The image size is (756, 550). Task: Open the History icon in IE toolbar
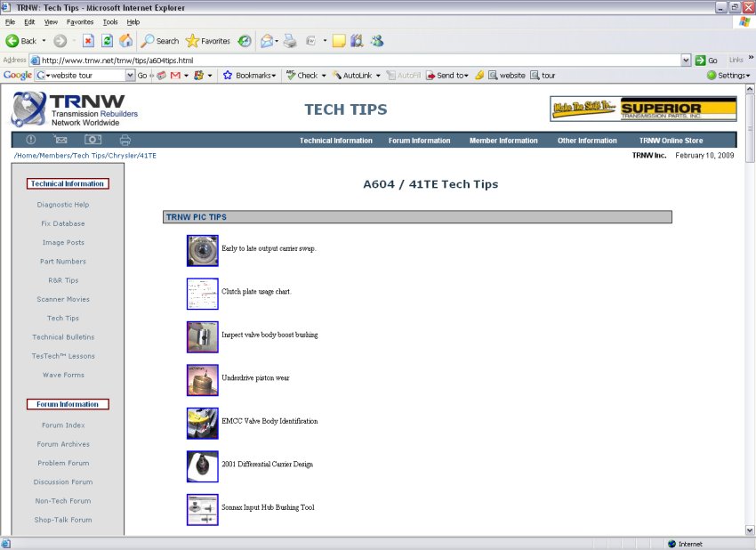click(x=244, y=41)
